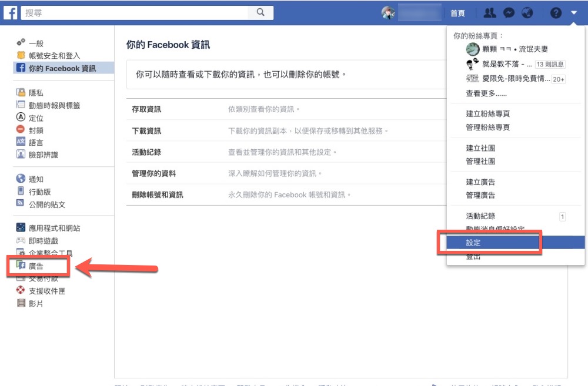This screenshot has height=386, width=588.
Task: Open 愛限免-限時免費情 page
Action: [516, 79]
